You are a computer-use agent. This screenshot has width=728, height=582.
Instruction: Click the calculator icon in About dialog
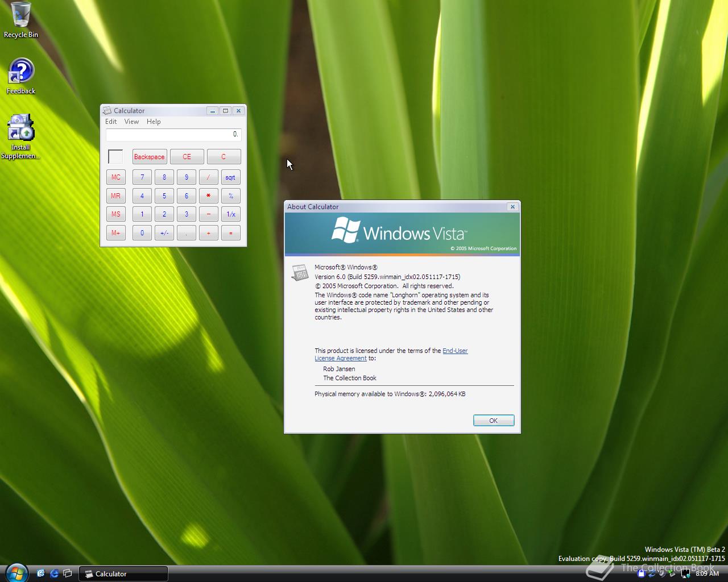[x=300, y=273]
